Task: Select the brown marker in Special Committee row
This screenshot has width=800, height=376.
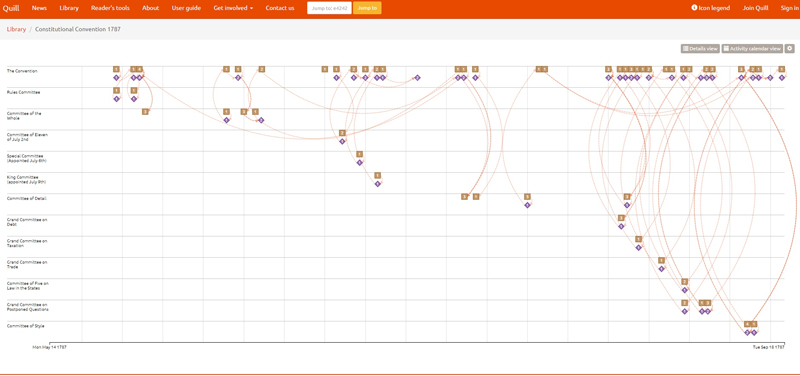Action: pyautogui.click(x=360, y=154)
